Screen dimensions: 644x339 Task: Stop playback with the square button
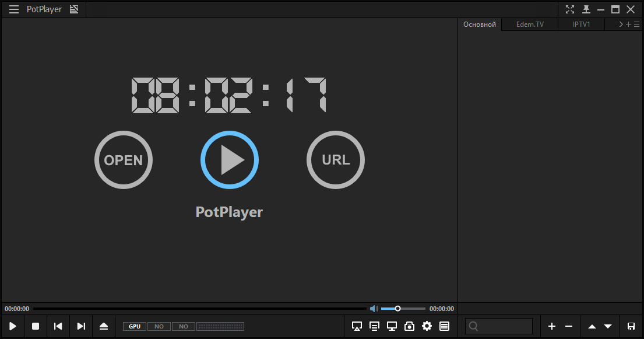[36, 326]
